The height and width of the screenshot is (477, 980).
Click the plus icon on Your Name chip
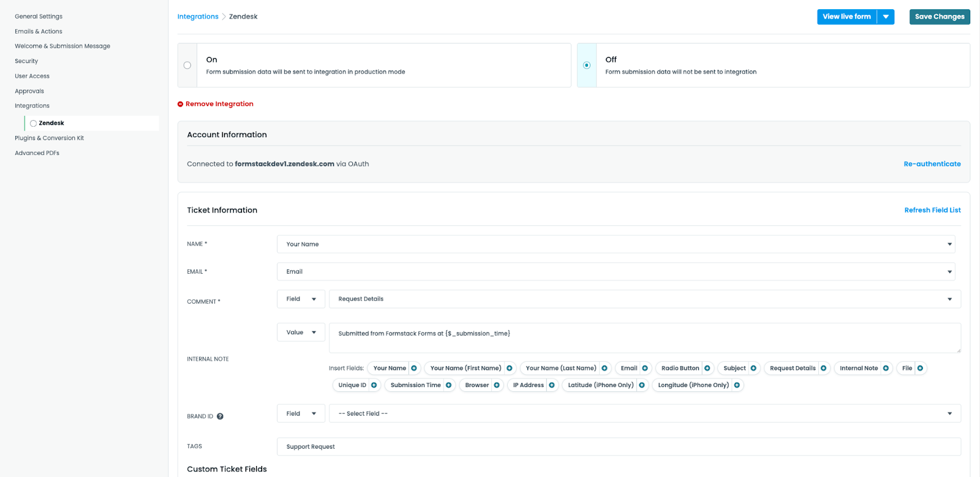coord(414,368)
